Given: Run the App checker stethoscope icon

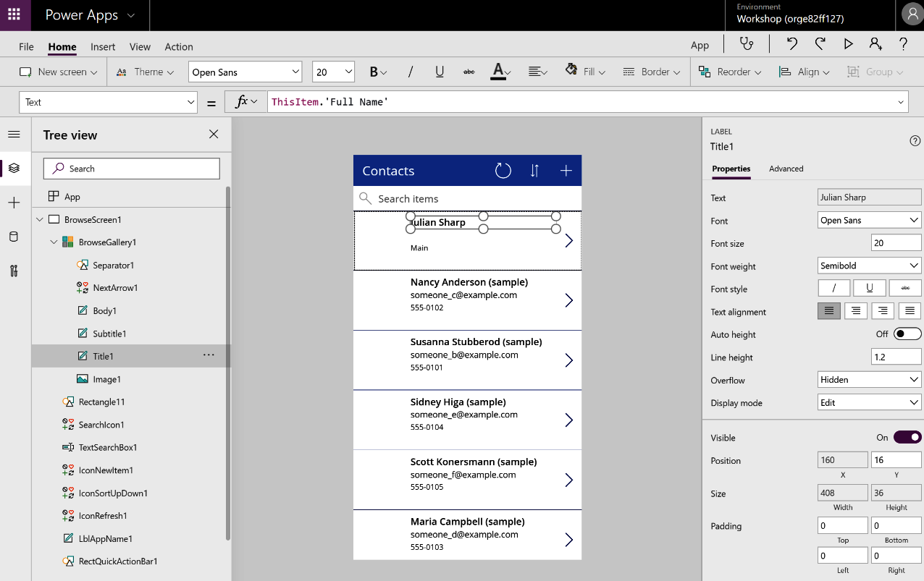Looking at the screenshot, I should point(747,44).
